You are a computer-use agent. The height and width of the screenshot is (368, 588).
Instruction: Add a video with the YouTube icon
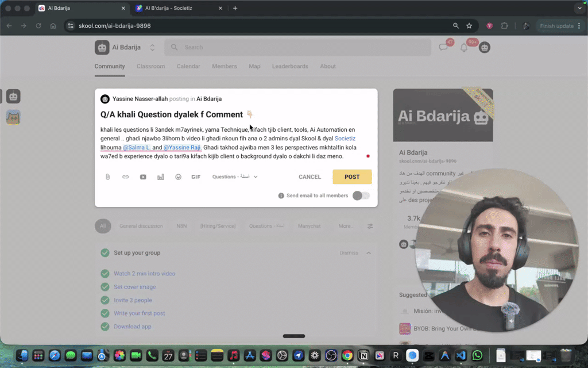(x=143, y=177)
